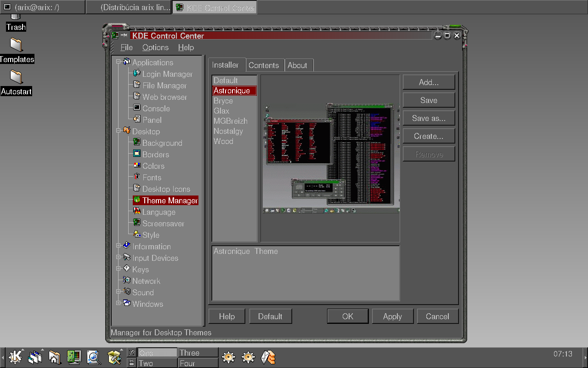Switch to virtual desktop Two
Screen dimensions: 588x368
tap(157, 363)
